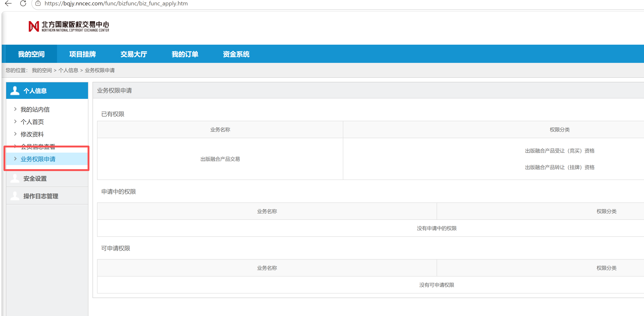
Task: Click the 没有申请中的权限 message
Action: pyautogui.click(x=437, y=228)
